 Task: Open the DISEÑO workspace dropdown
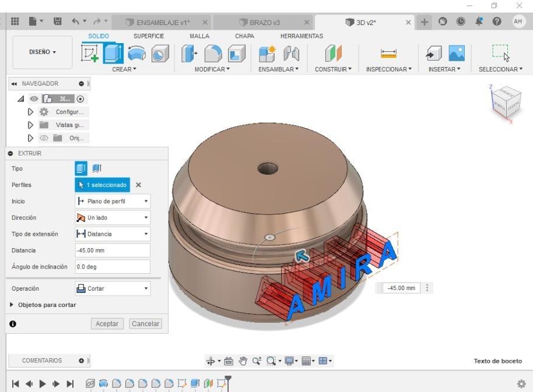(x=43, y=52)
